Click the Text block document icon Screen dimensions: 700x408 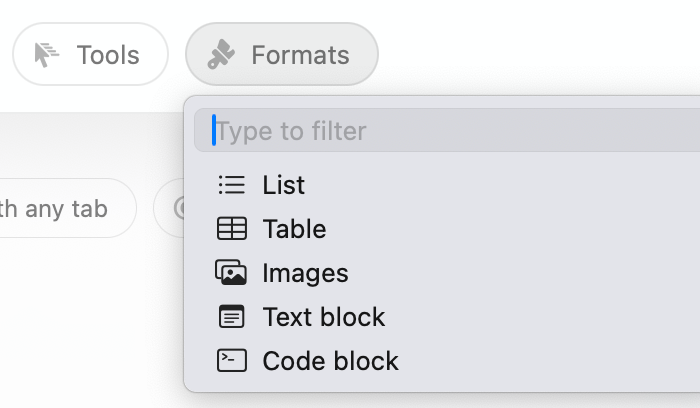pyautogui.click(x=232, y=316)
